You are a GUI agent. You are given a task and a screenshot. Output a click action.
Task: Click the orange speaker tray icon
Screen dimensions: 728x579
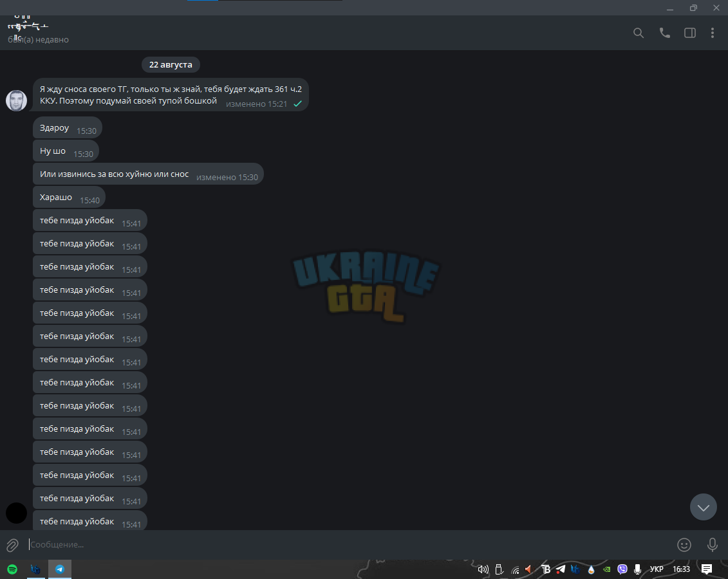[529, 569]
